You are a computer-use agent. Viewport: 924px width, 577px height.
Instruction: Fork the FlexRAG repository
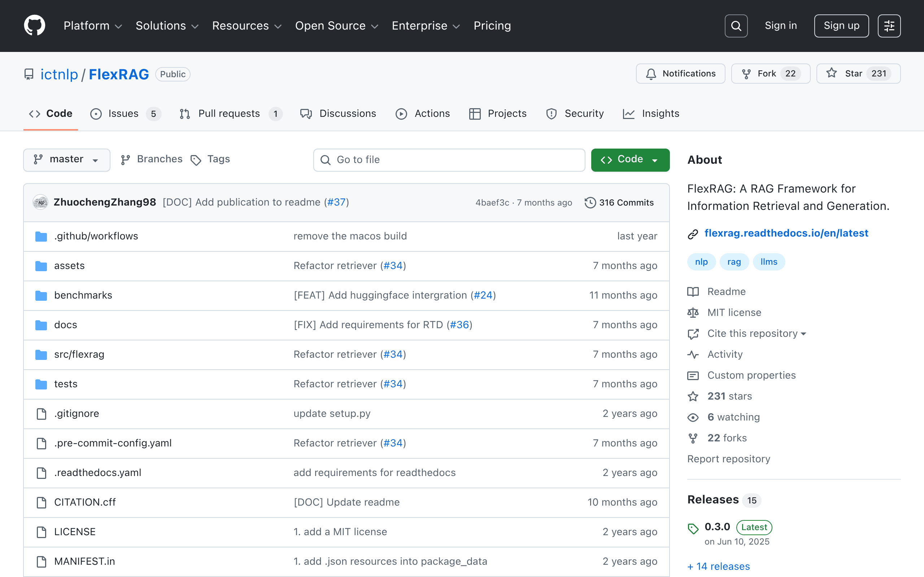click(771, 74)
